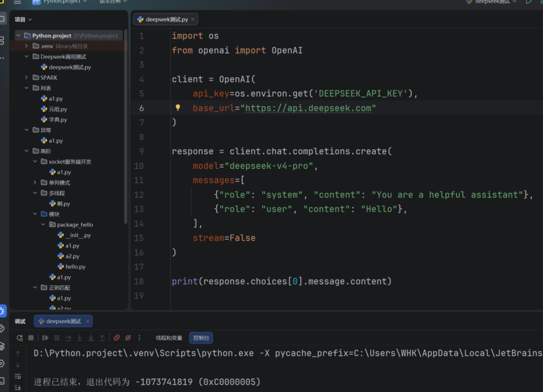Collapse the package_hello package

[x=43, y=224]
